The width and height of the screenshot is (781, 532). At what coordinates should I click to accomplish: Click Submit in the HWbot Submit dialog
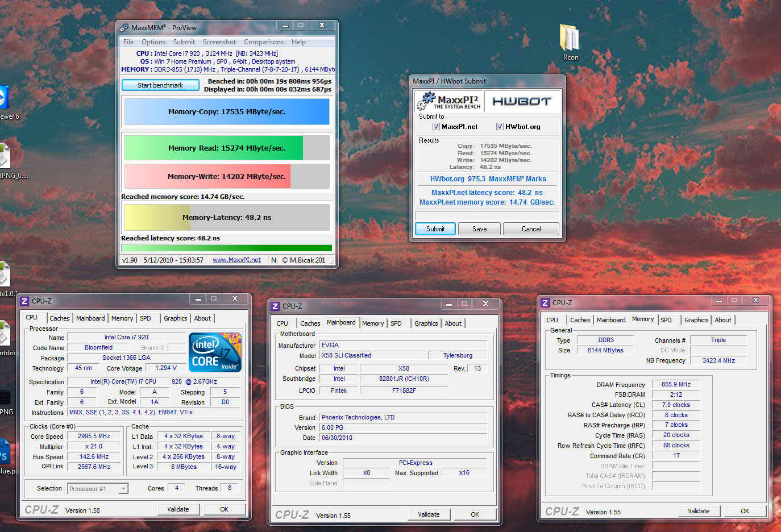click(x=435, y=229)
